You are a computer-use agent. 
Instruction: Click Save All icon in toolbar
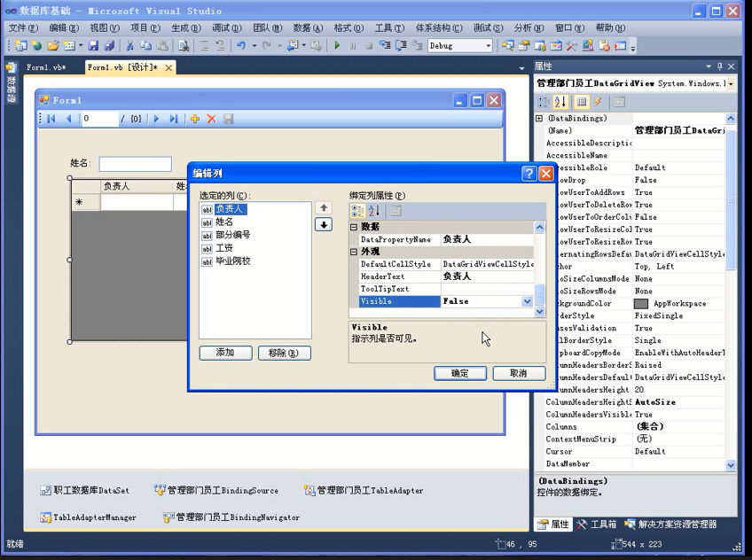click(109, 46)
